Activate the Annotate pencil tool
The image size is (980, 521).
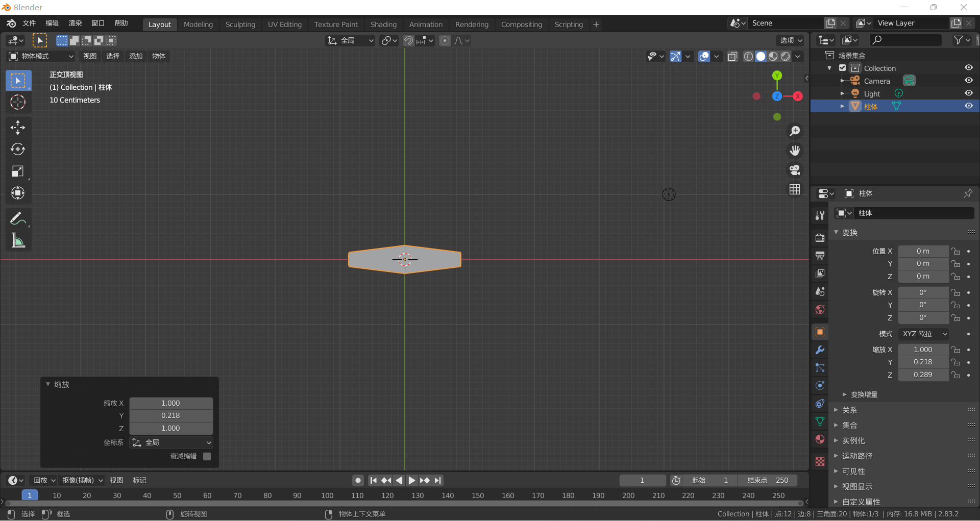18,218
